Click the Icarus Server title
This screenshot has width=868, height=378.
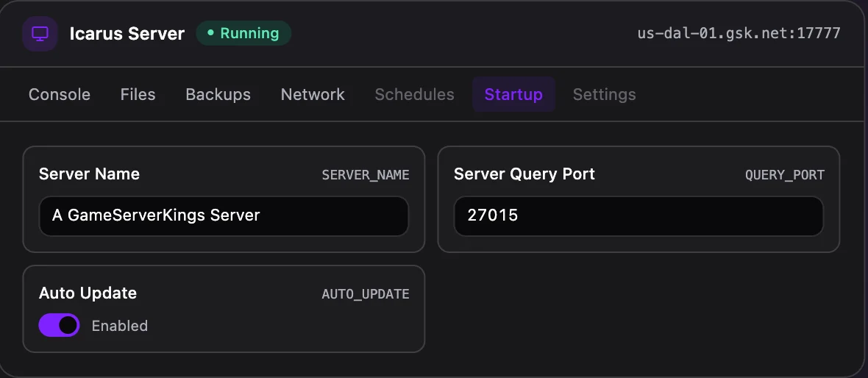click(127, 33)
